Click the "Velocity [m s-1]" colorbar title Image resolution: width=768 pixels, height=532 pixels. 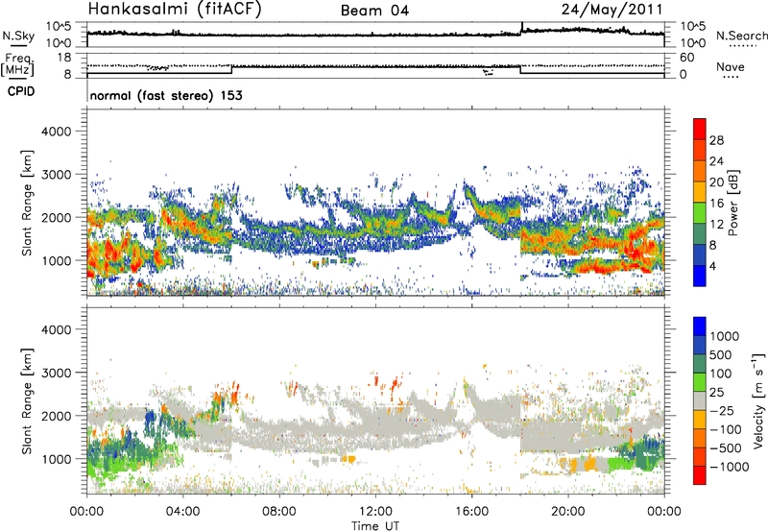click(x=758, y=400)
